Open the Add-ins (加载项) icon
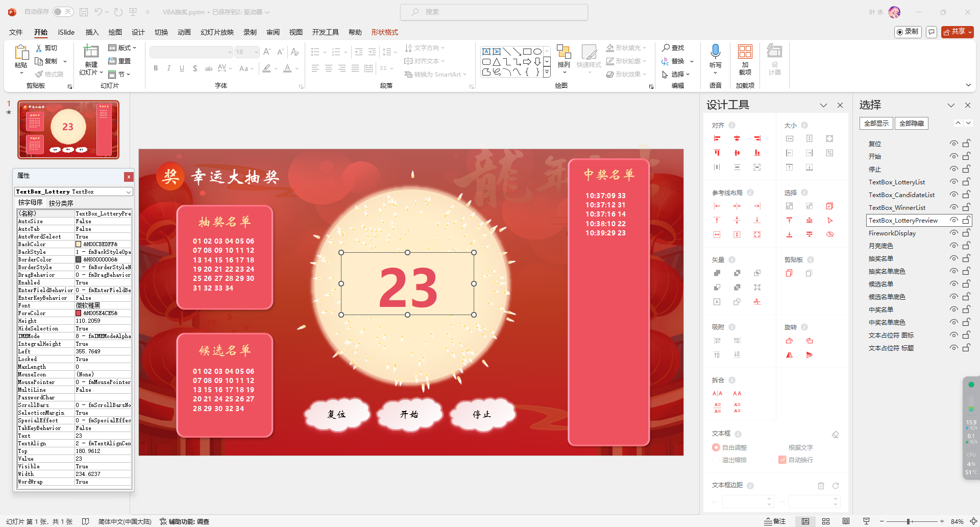This screenshot has width=980, height=527. [745, 52]
